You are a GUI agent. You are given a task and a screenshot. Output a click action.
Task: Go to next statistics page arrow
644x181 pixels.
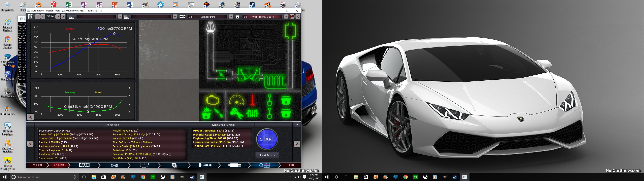[x=297, y=144]
